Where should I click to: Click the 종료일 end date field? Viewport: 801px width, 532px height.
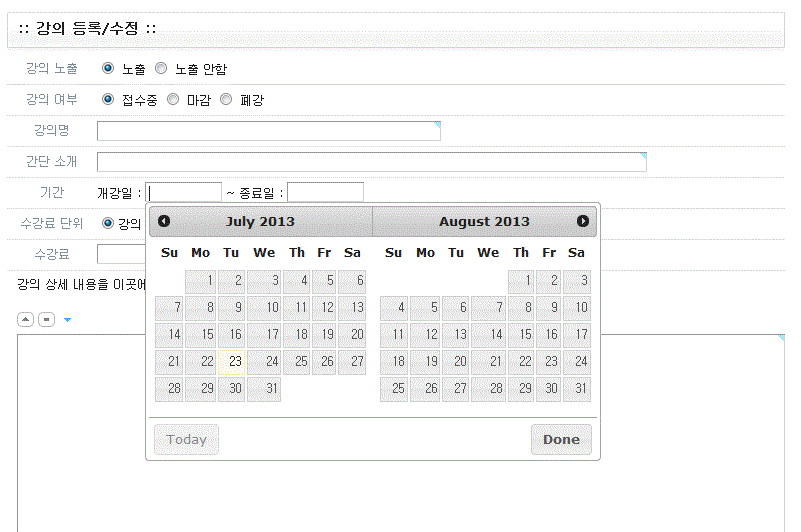[x=325, y=192]
